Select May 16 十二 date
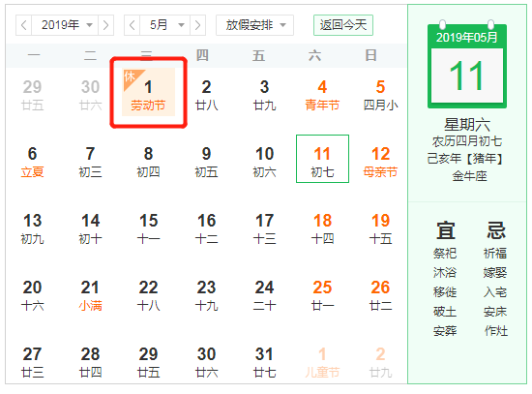532x394 pixels. point(206,228)
